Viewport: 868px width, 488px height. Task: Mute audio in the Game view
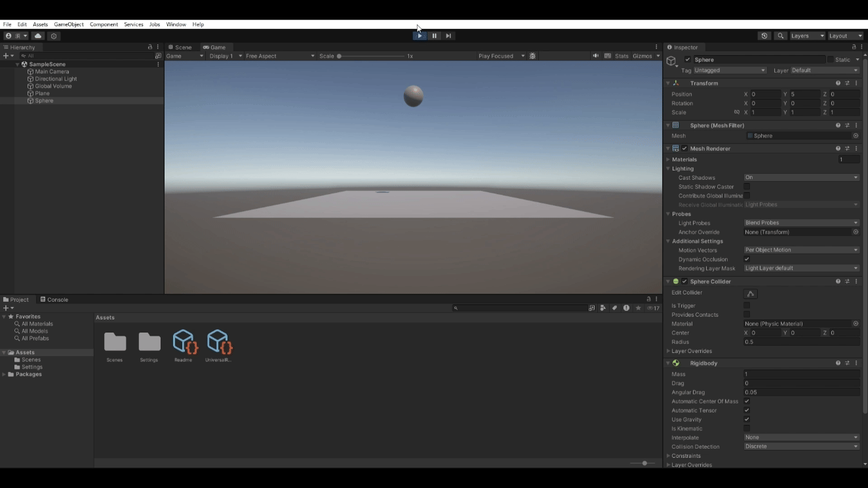[595, 56]
